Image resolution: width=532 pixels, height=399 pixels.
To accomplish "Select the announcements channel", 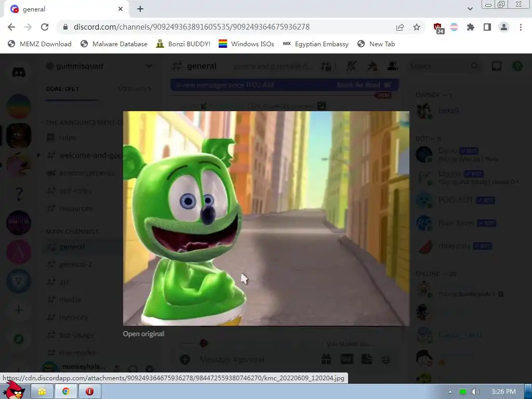I will pyautogui.click(x=83, y=173).
